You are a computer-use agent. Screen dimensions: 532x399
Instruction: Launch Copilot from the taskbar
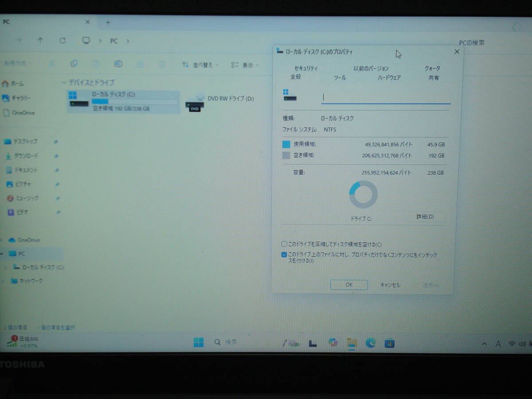click(334, 343)
